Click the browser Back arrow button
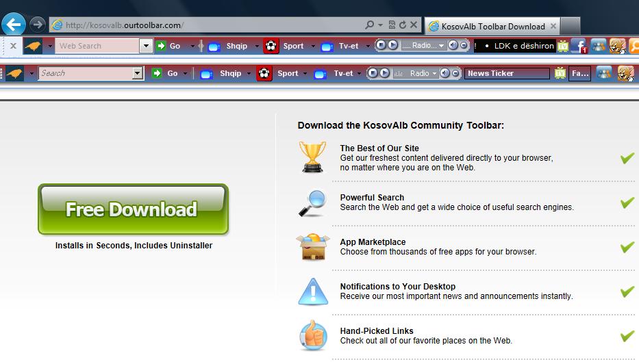This screenshot has height=364, width=639. 14,25
